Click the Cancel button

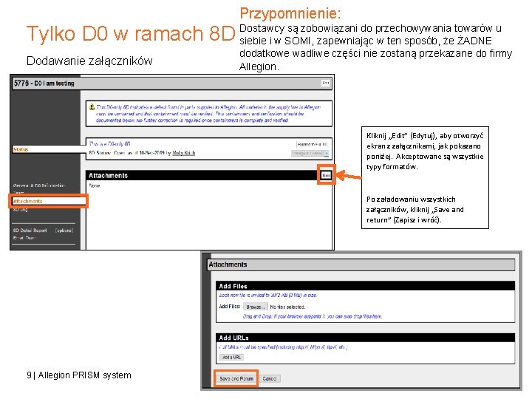point(270,378)
